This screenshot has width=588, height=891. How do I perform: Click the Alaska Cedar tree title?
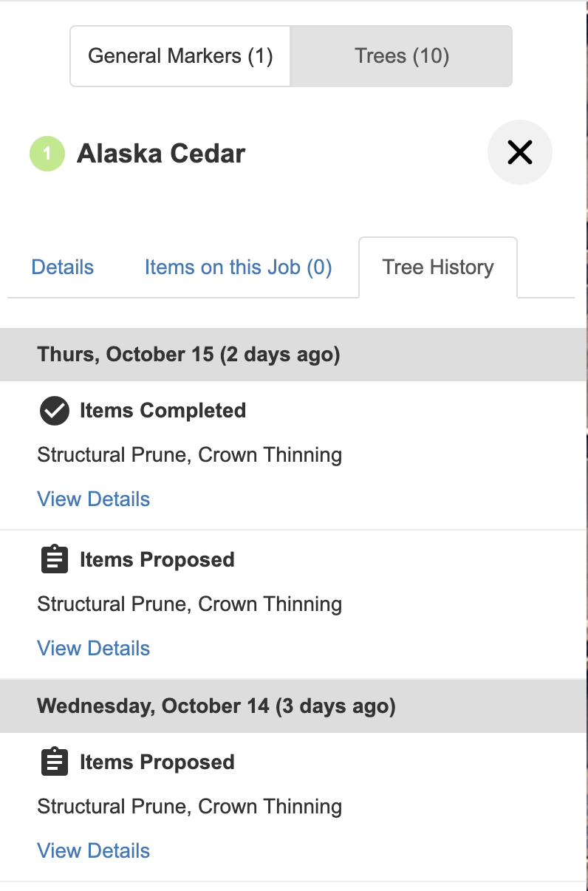point(161,154)
